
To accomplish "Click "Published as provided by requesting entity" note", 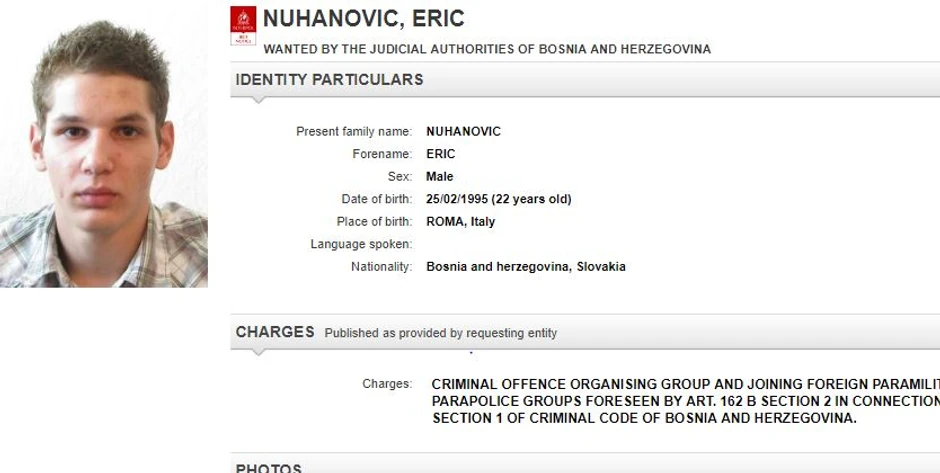I will coord(441,333).
